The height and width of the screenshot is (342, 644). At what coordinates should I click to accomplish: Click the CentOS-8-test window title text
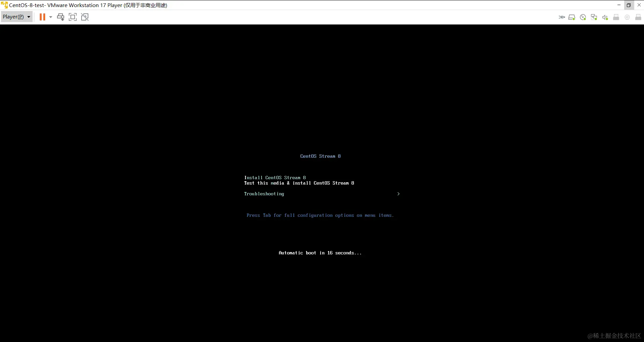[x=88, y=5]
